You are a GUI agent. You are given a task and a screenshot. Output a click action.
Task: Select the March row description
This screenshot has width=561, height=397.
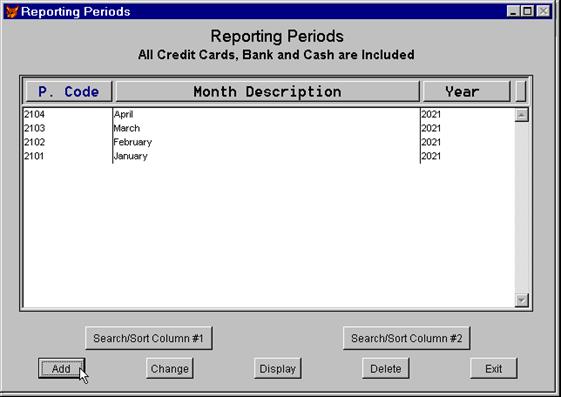127,128
